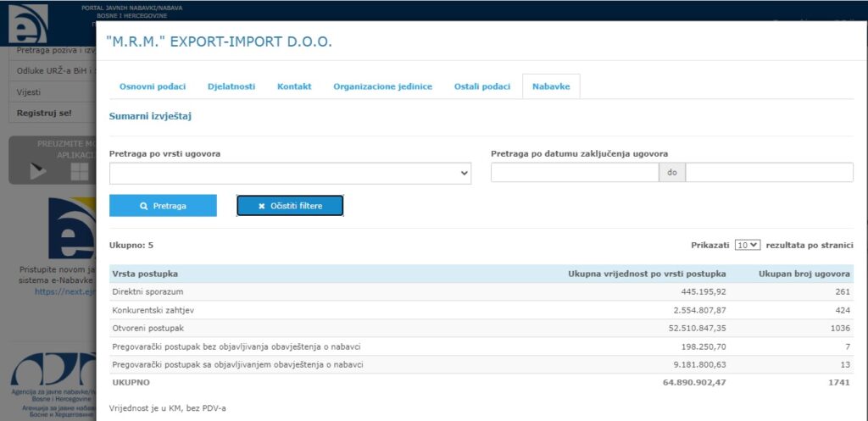
Task: Click the Sumarni izvještaj heading
Action: [x=151, y=117]
